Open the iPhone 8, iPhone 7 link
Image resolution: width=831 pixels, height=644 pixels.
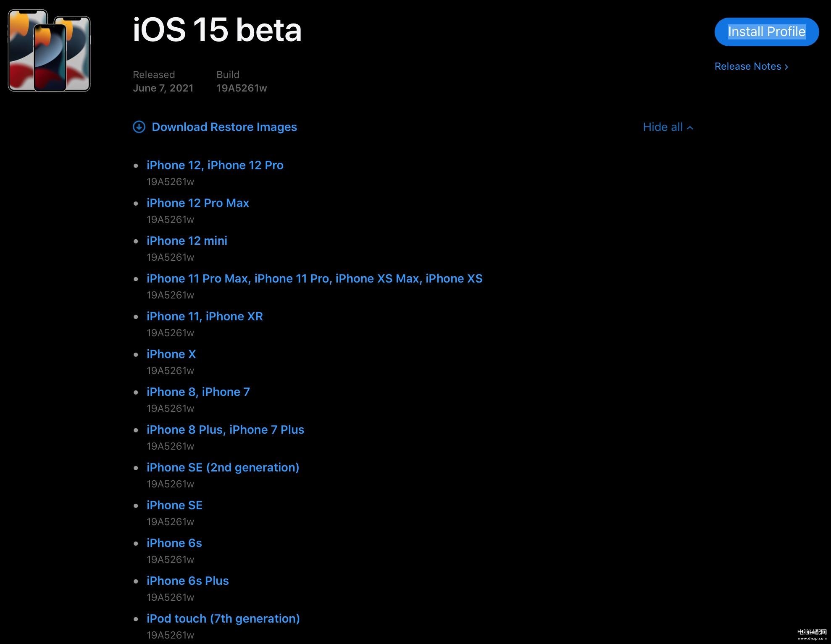[x=198, y=392]
